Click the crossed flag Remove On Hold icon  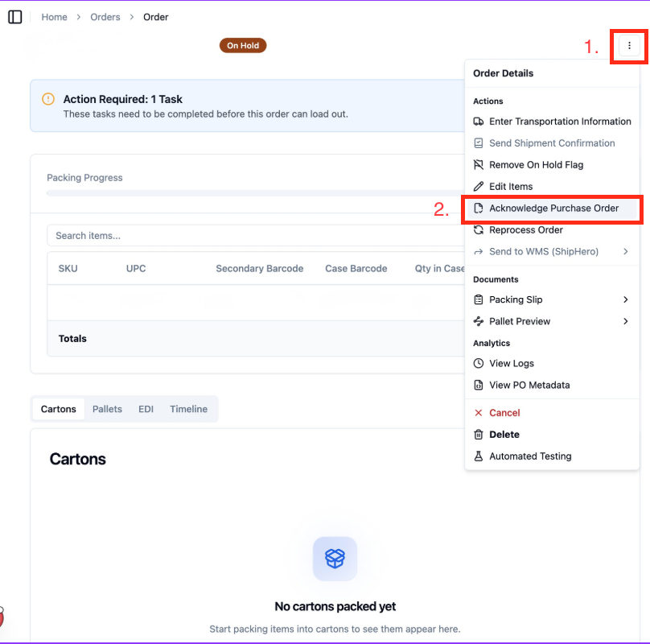(479, 165)
